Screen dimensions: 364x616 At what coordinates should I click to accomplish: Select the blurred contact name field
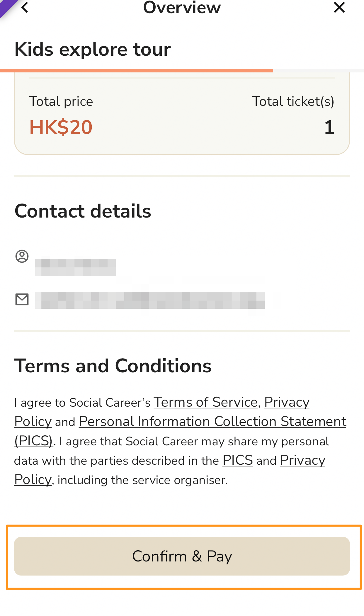[x=76, y=267]
